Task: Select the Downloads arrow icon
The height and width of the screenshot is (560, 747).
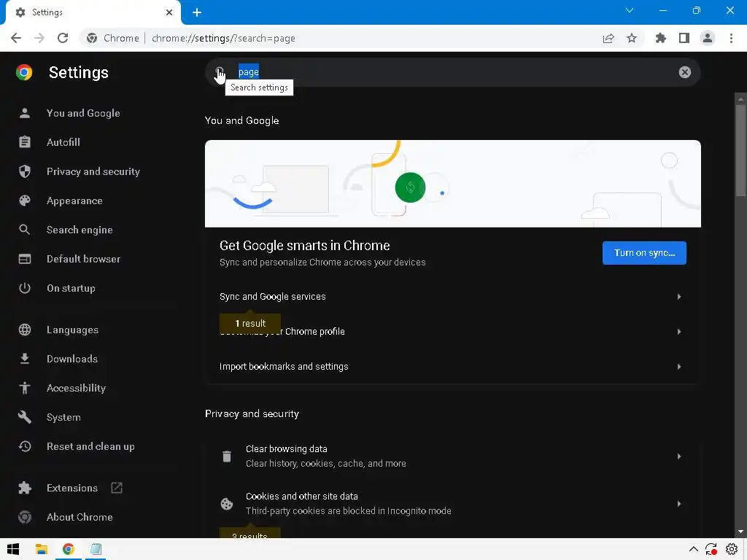Action: 25,359
